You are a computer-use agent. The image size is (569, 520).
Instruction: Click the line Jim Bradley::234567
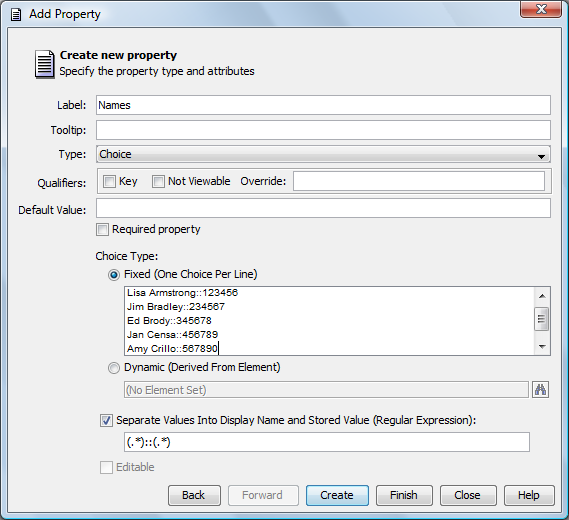click(176, 307)
